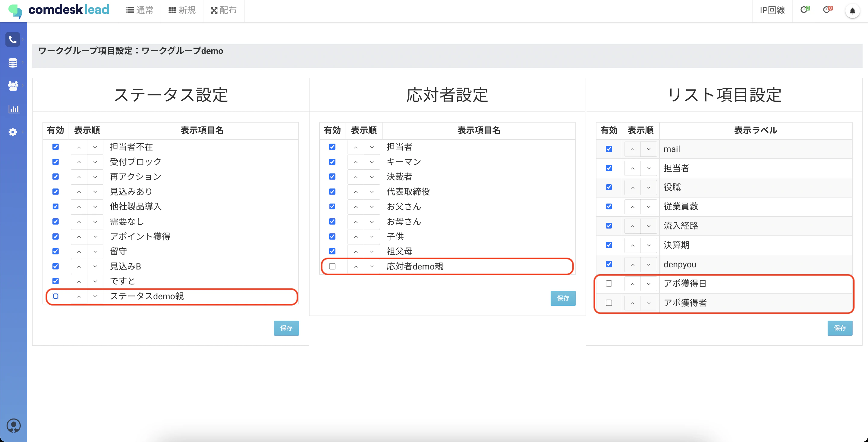This screenshot has width=868, height=442.
Task: Move 役職 up in order
Action: point(633,188)
